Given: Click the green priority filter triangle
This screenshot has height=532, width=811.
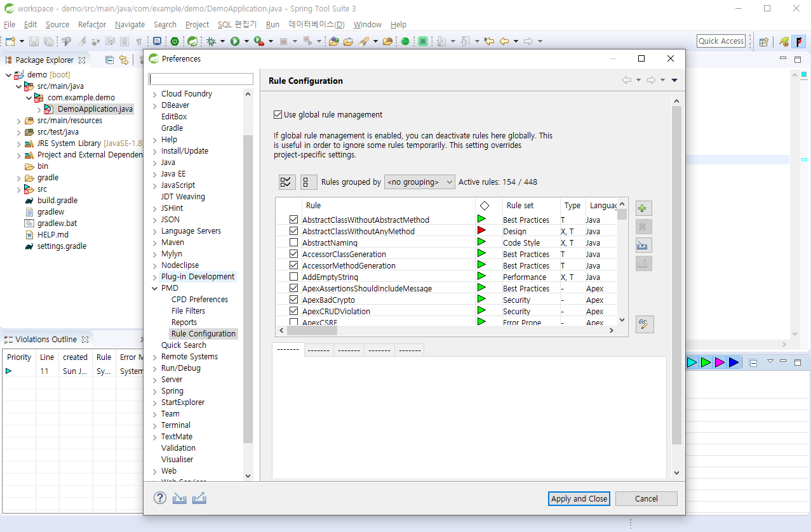Looking at the screenshot, I should 706,362.
